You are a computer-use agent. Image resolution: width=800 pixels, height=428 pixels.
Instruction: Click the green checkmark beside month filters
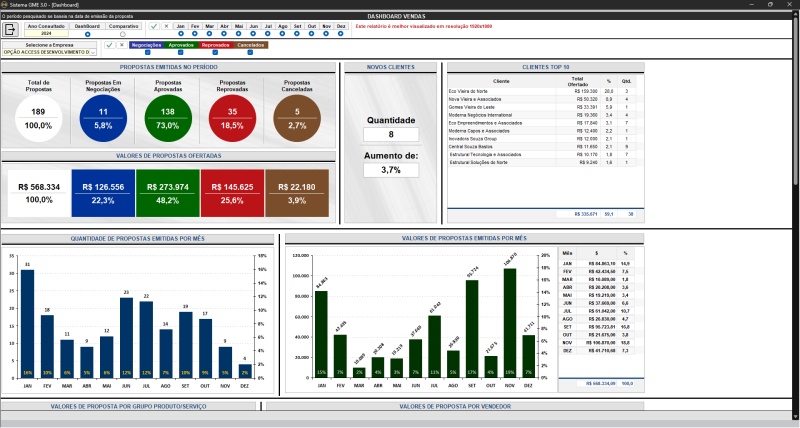tap(153, 27)
